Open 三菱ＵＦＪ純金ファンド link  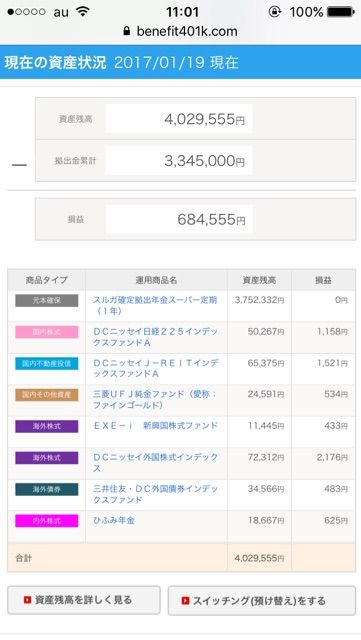coord(155,400)
